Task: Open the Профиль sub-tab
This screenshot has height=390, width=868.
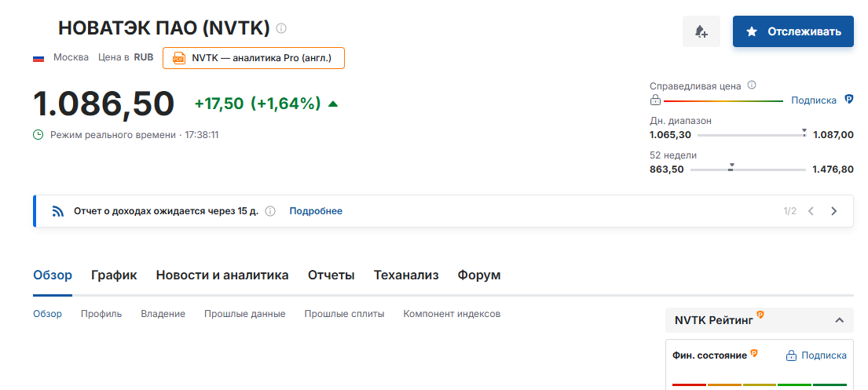Action: point(101,314)
